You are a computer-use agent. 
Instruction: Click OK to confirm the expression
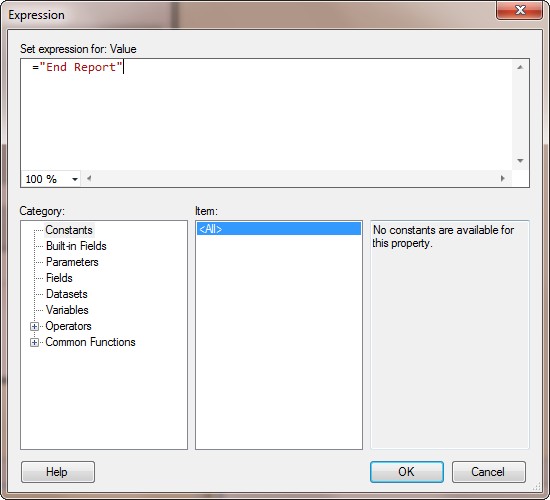tap(407, 472)
